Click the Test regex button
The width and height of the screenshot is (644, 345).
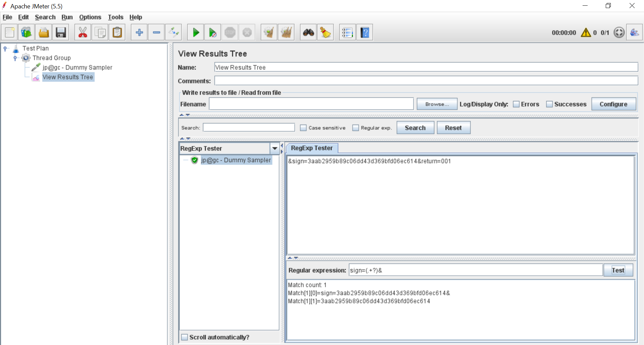[618, 270]
